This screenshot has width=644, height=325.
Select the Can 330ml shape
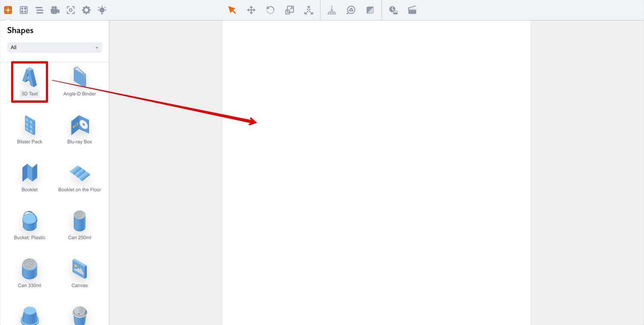coord(30,273)
